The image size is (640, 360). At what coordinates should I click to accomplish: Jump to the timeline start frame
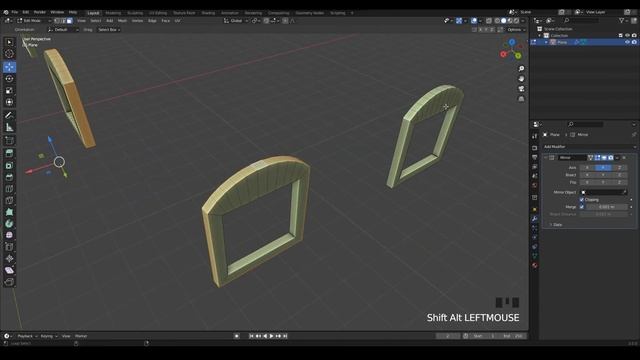(x=251, y=336)
